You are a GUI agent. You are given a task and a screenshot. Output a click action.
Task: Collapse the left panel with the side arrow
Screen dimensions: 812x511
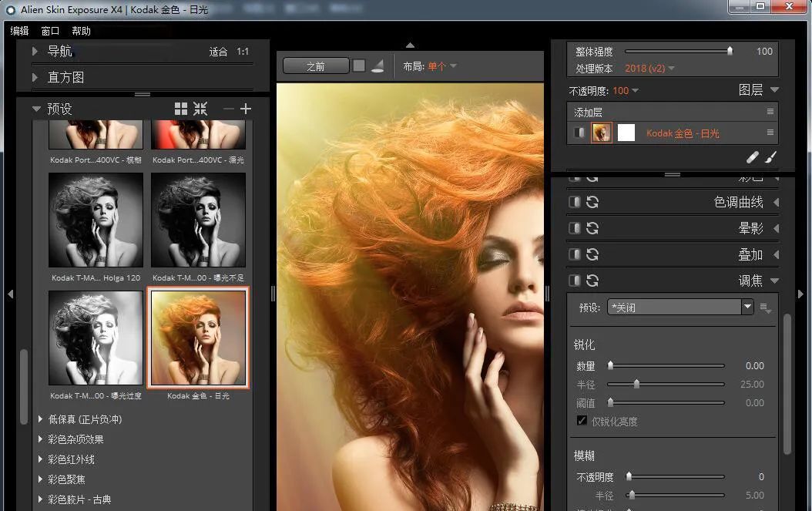[10, 294]
